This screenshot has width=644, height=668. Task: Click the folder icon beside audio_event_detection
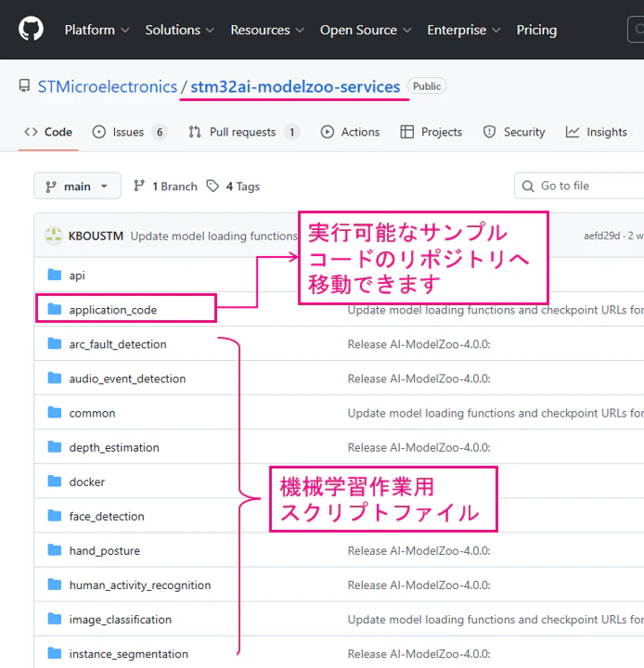[x=55, y=378]
